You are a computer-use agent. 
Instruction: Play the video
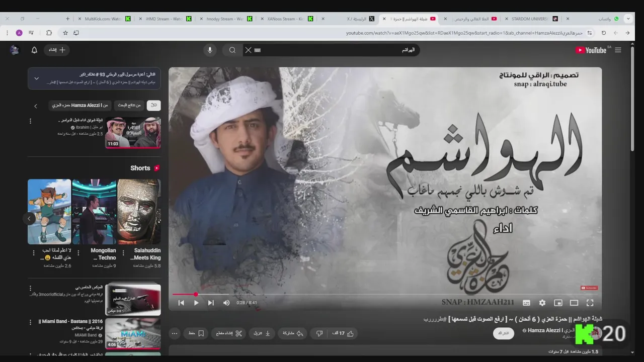[196, 303]
